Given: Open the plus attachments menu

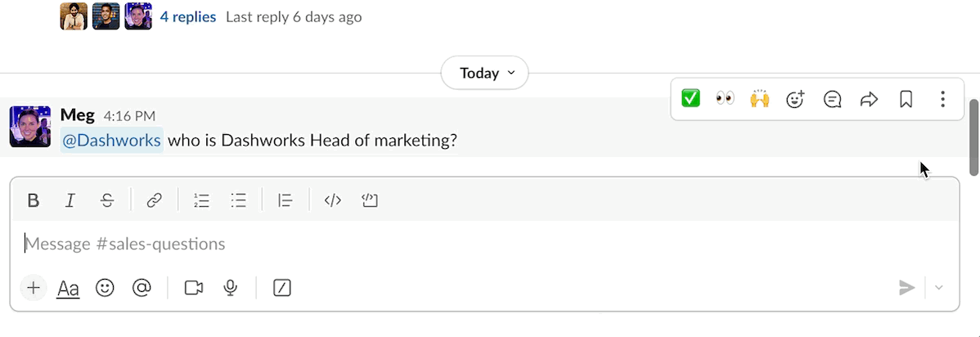Looking at the screenshot, I should click(x=34, y=288).
